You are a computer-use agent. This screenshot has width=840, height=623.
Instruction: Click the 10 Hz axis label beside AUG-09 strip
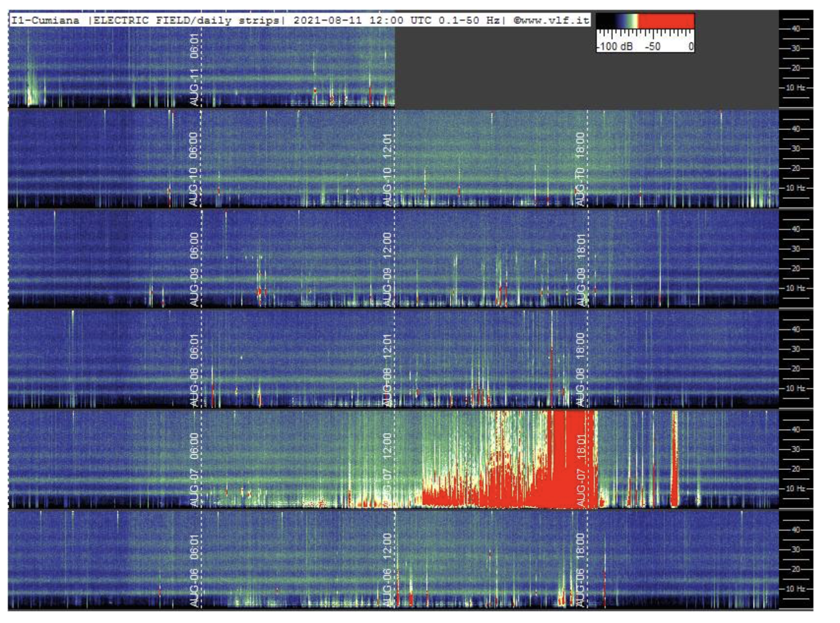click(x=795, y=288)
